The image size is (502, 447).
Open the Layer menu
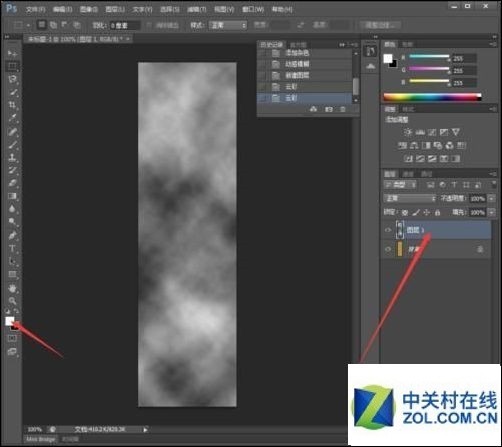tap(115, 9)
